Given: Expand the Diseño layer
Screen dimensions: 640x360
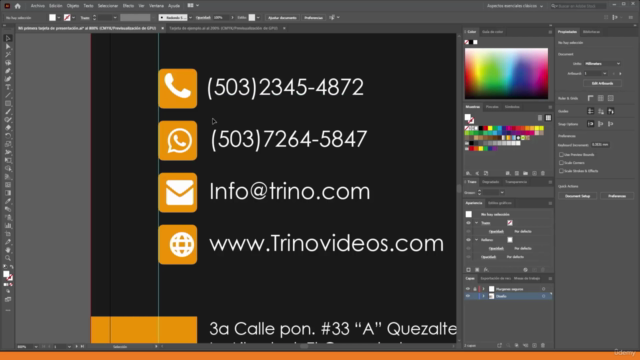Looking at the screenshot, I should coord(484,296).
